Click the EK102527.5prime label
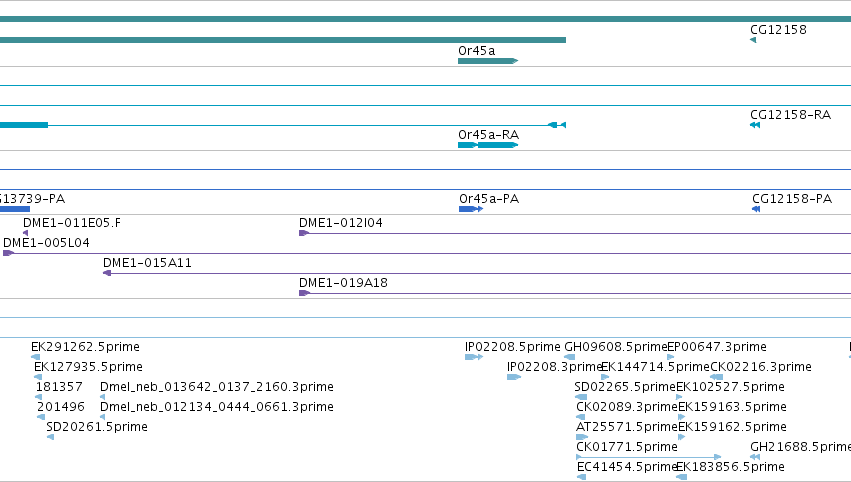The image size is (851, 482). [x=731, y=386]
